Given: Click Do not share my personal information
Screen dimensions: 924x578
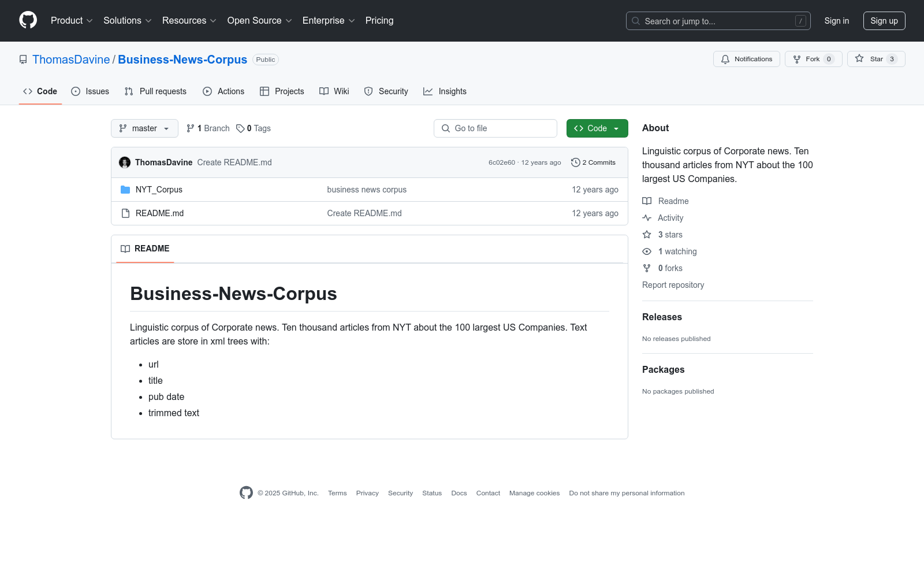Looking at the screenshot, I should (x=627, y=493).
